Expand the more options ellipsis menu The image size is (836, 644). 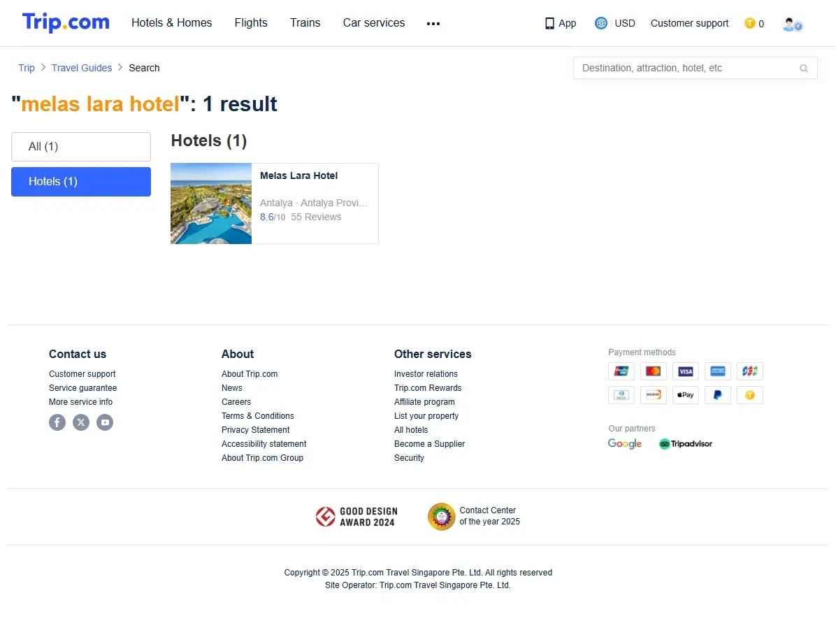(x=433, y=24)
